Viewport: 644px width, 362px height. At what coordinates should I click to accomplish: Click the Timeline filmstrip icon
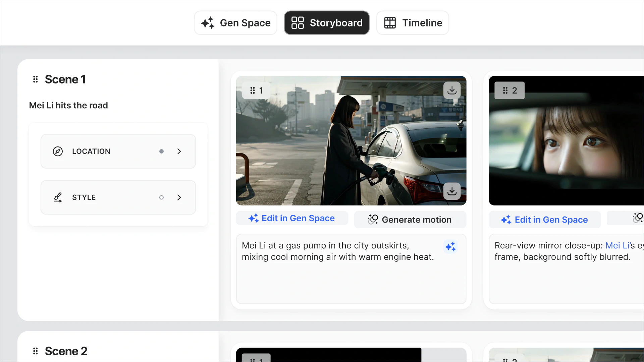pos(390,23)
